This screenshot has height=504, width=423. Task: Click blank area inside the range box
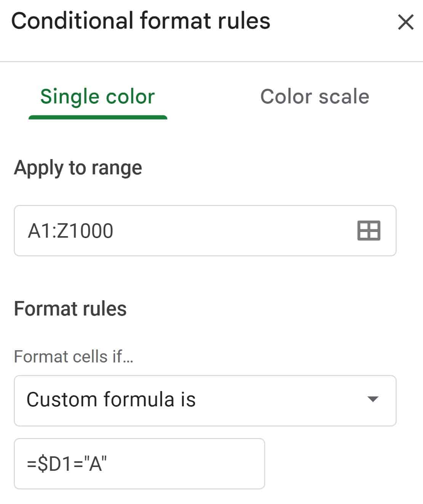click(x=229, y=231)
